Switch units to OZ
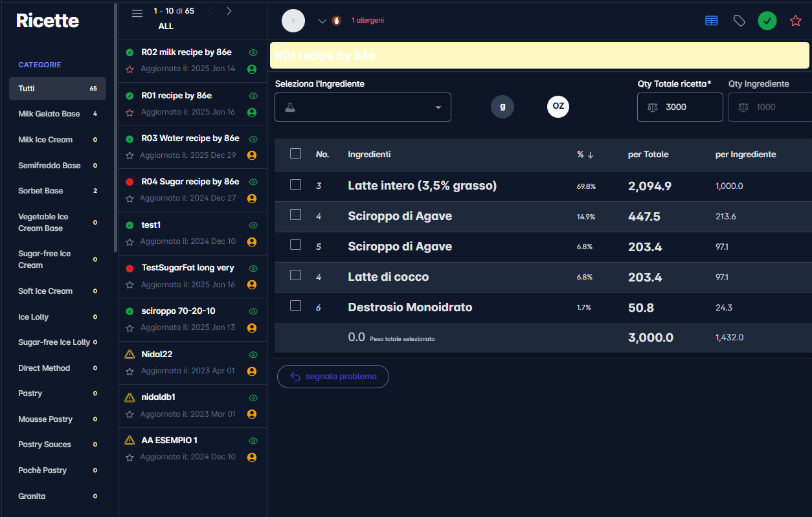 coord(558,107)
